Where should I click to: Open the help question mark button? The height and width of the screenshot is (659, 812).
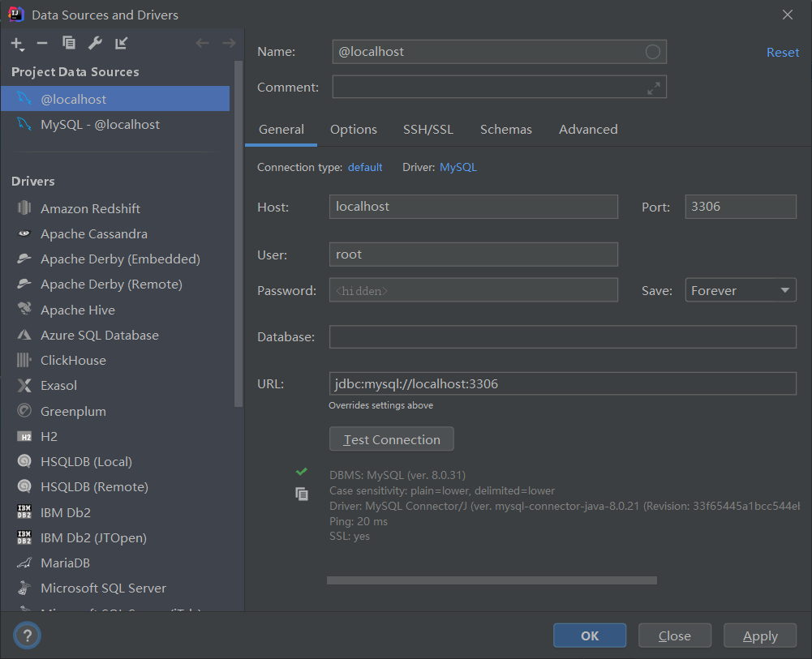(x=27, y=635)
